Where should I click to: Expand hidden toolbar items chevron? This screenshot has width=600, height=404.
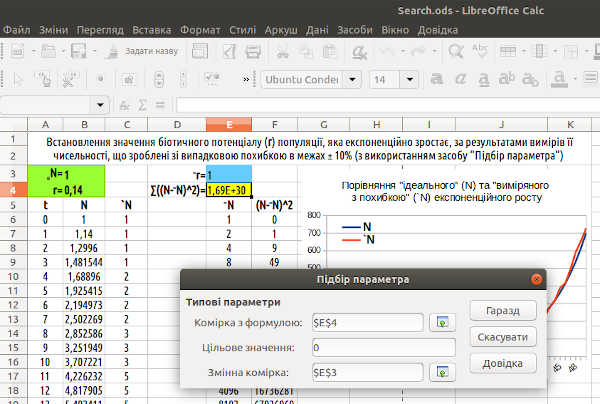pos(246,80)
